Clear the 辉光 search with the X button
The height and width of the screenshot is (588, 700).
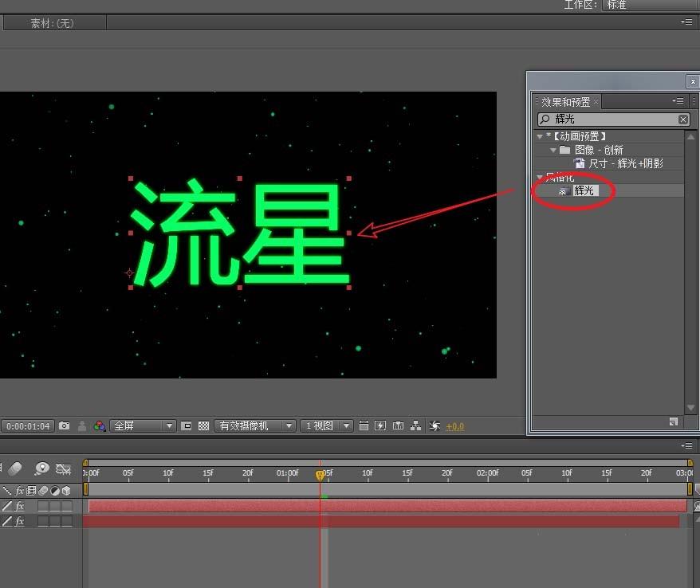(x=684, y=118)
